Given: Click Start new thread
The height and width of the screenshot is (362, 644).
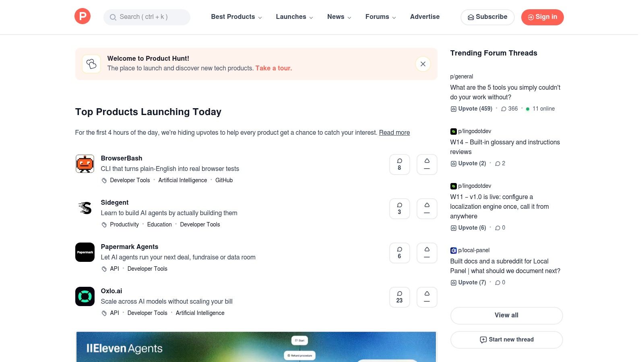Looking at the screenshot, I should tap(506, 339).
